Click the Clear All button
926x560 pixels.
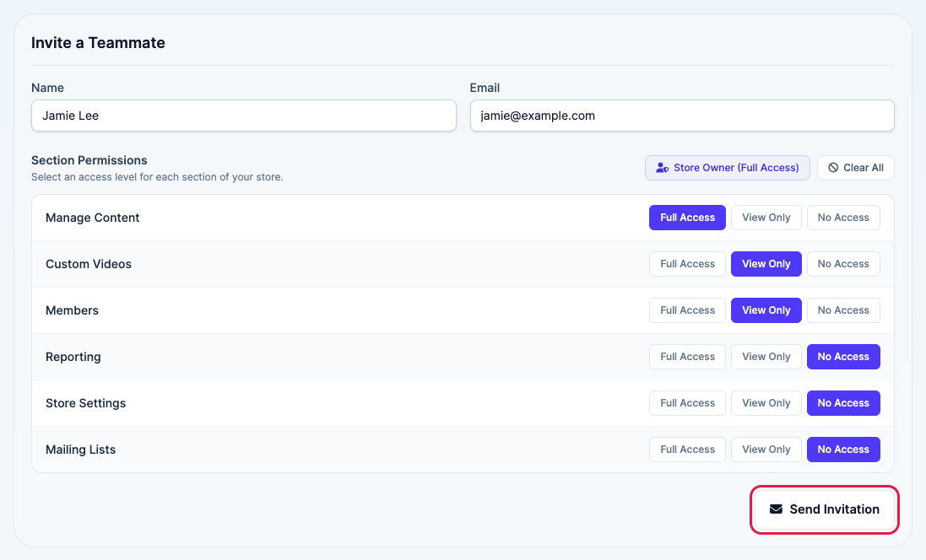click(855, 168)
